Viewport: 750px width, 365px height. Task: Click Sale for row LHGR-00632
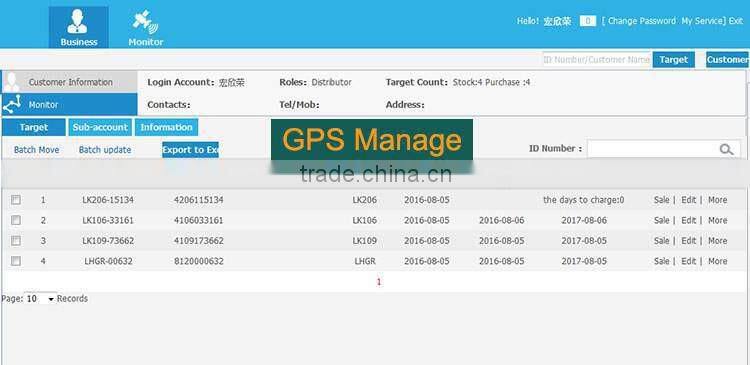(x=662, y=261)
